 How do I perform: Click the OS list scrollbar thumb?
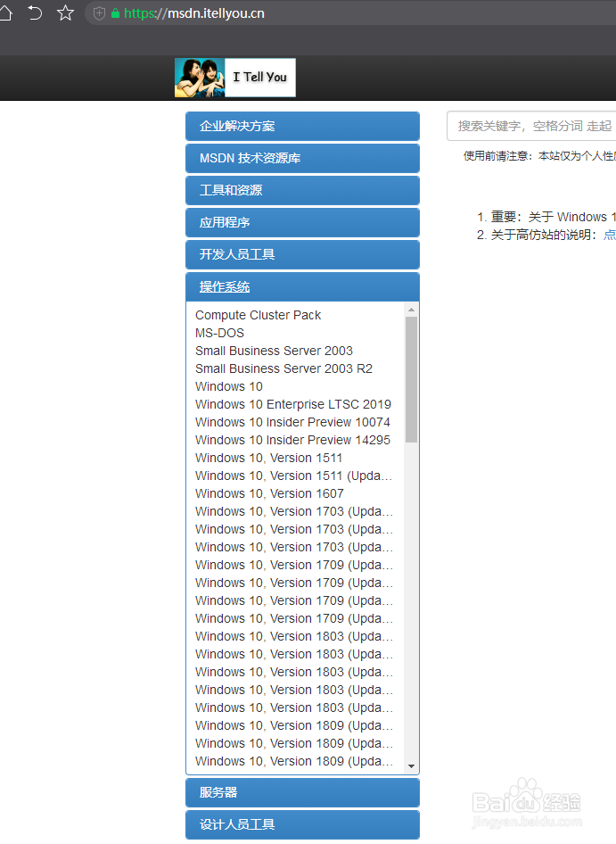pos(411,379)
